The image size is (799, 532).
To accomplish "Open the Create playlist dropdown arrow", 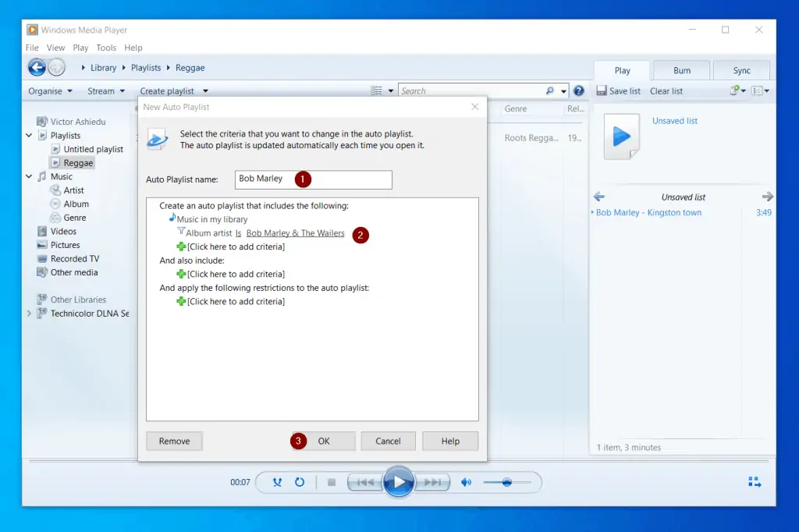I will click(x=204, y=90).
